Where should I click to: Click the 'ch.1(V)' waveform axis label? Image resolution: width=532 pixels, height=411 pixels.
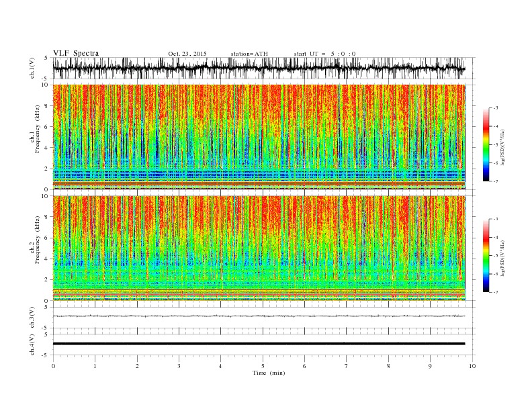point(32,68)
